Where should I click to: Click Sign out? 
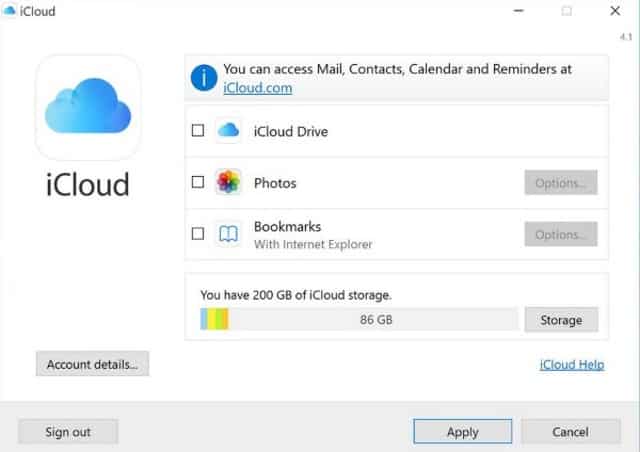[x=68, y=432]
